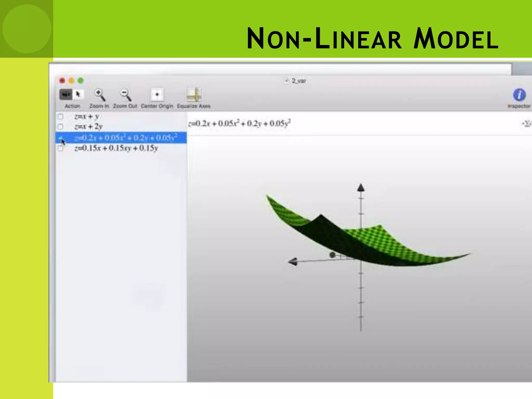
Task: Enable the z=0.15x+0.15xy+0.15y checkbox
Action: pos(60,148)
